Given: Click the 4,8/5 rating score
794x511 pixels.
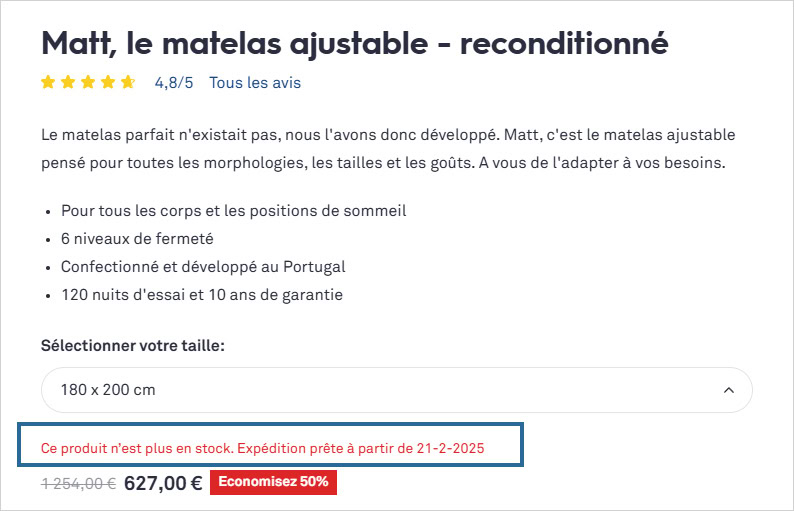Looking at the screenshot, I should (174, 83).
